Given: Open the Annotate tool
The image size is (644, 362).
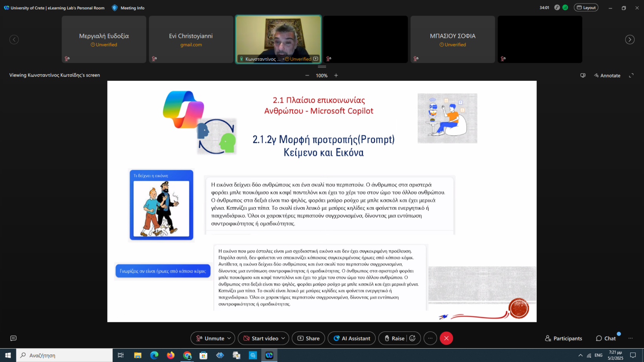Looking at the screenshot, I should tap(607, 75).
